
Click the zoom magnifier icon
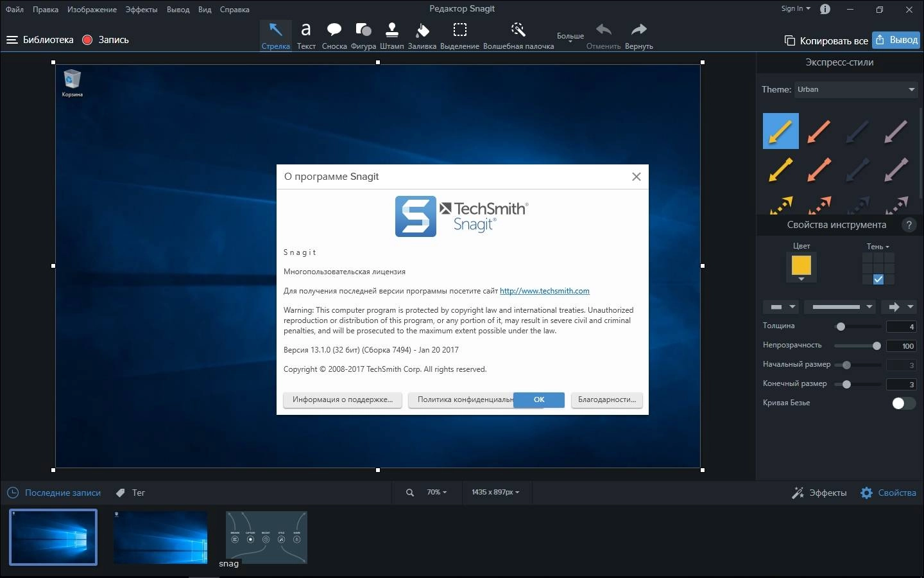(410, 493)
